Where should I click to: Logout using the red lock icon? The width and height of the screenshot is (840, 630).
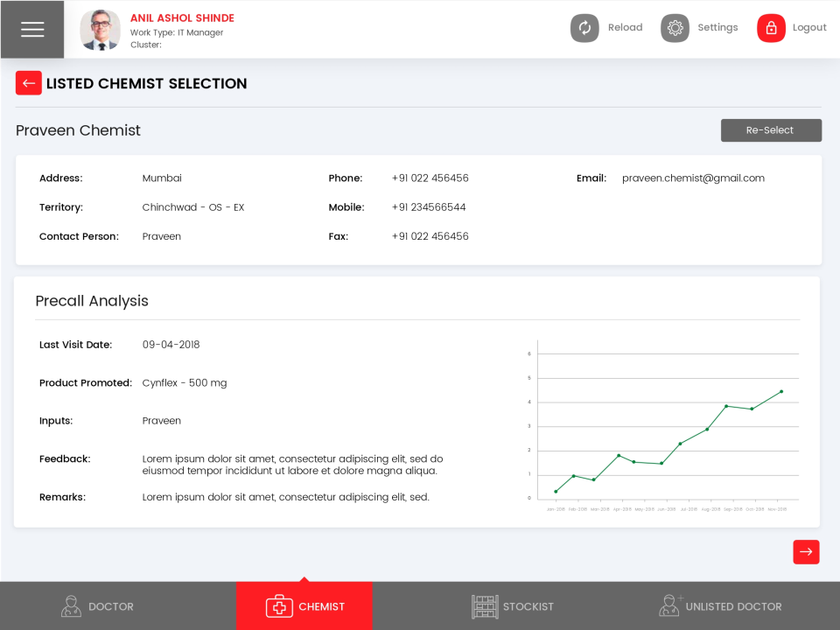(x=771, y=27)
